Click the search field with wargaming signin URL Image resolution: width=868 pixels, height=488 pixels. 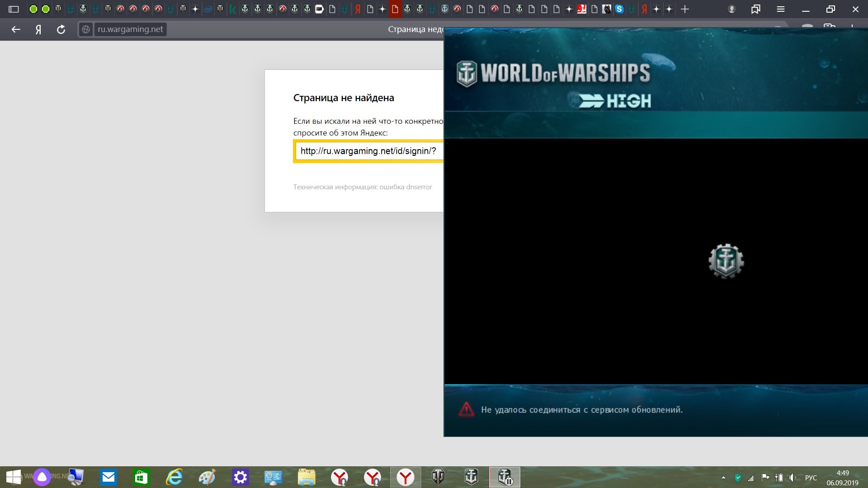coord(368,151)
